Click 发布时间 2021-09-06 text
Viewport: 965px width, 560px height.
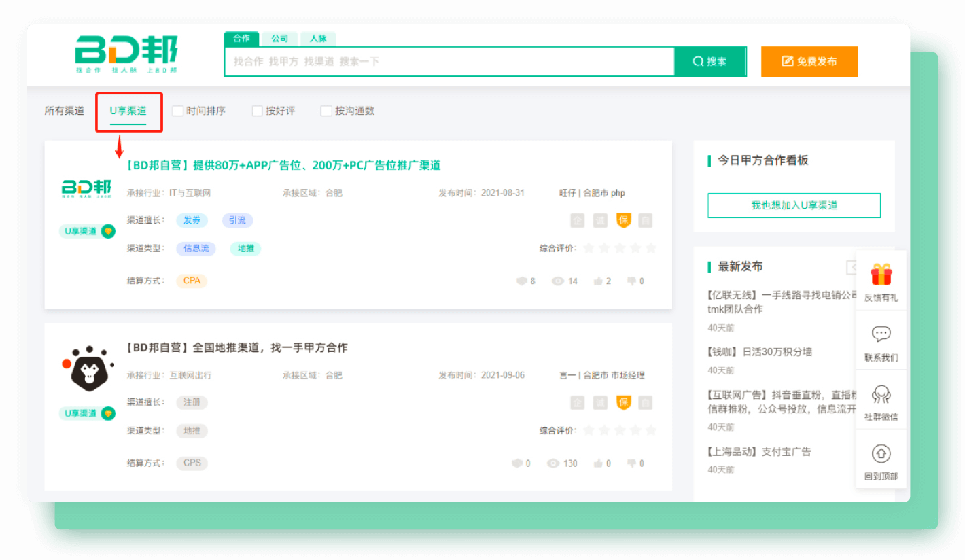[x=482, y=375]
